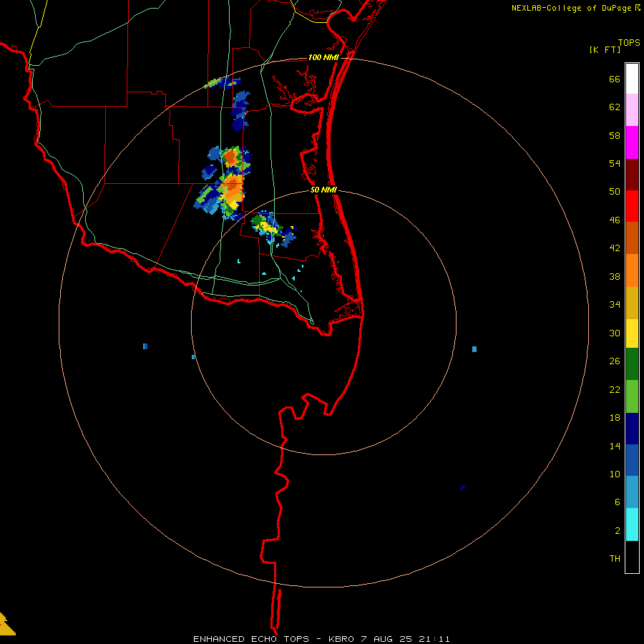Click the 18 legend value
This screenshot has width=644, height=644.
pyautogui.click(x=615, y=418)
